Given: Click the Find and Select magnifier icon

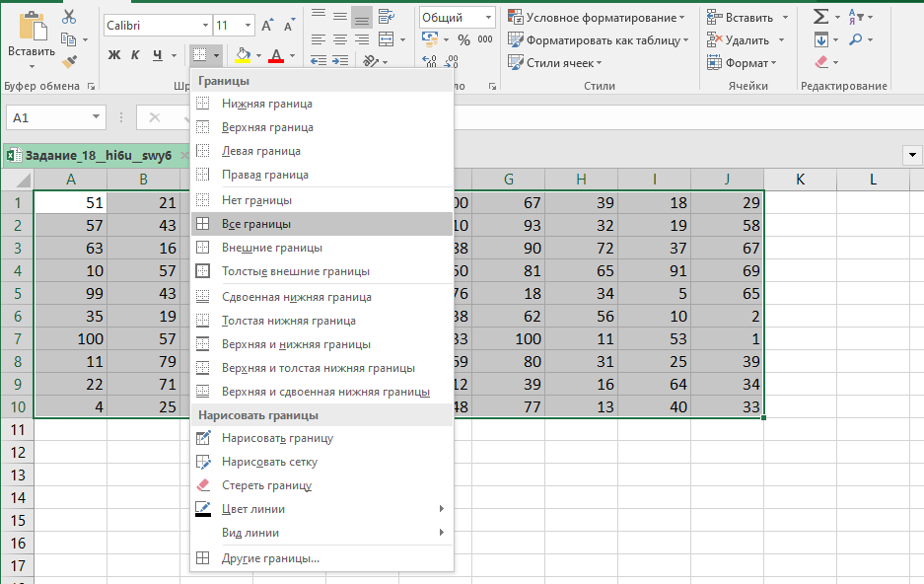Looking at the screenshot, I should coord(854,39).
